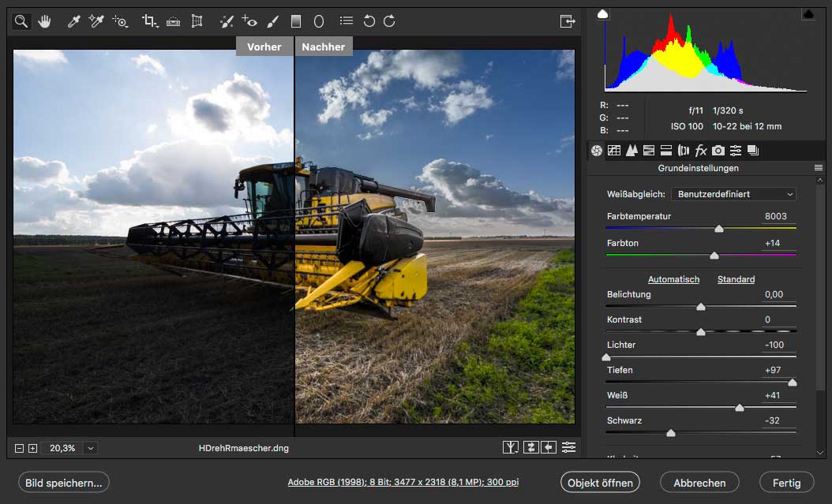
Task: Pick the Crop tool
Action: tap(149, 21)
